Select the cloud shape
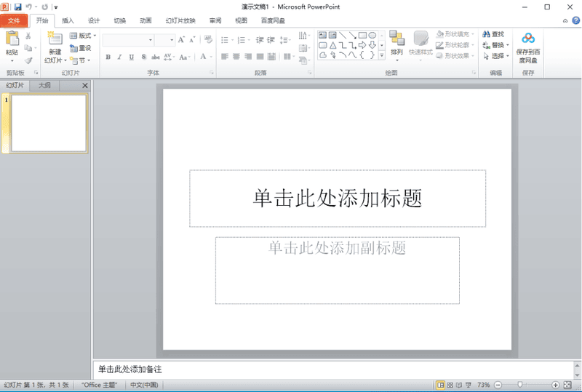 (322, 55)
